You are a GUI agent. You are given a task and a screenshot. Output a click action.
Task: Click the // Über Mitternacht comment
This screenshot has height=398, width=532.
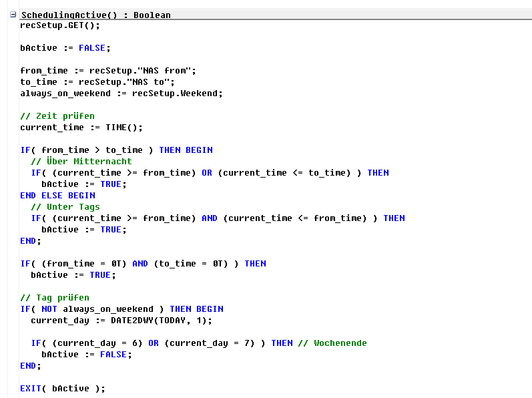81,162
